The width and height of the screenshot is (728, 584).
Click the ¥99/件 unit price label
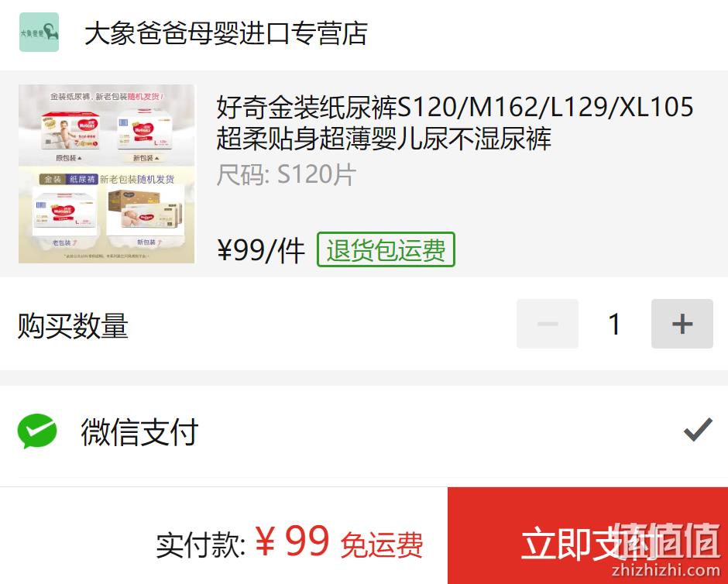pos(261,251)
